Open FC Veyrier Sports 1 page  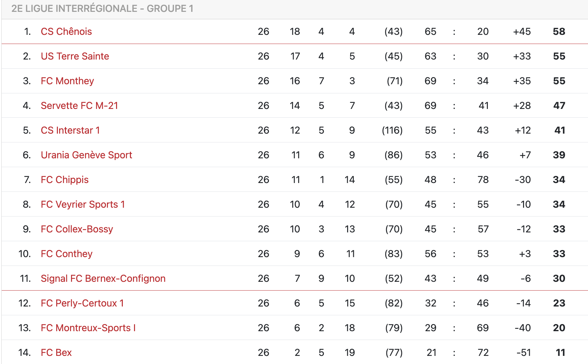click(x=83, y=204)
